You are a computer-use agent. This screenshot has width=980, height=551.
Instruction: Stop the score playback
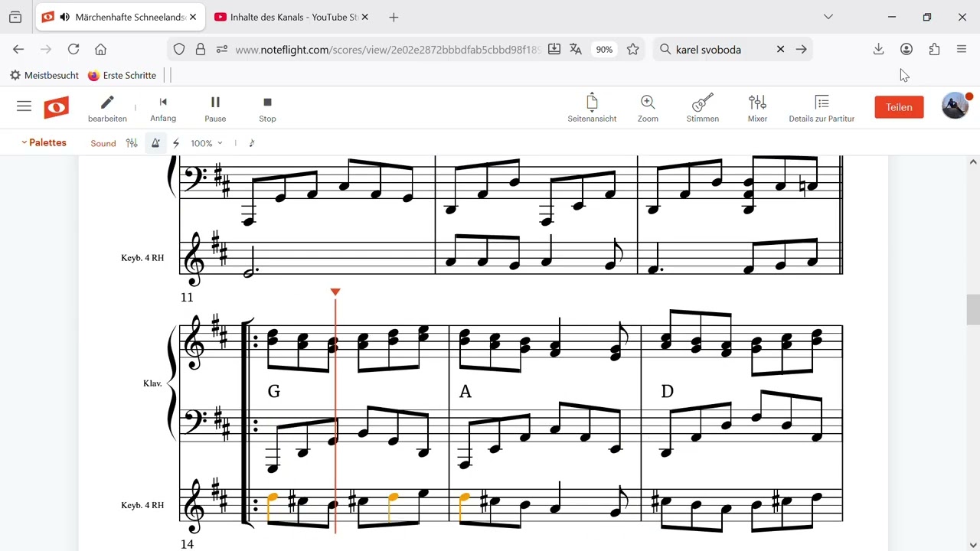point(267,108)
